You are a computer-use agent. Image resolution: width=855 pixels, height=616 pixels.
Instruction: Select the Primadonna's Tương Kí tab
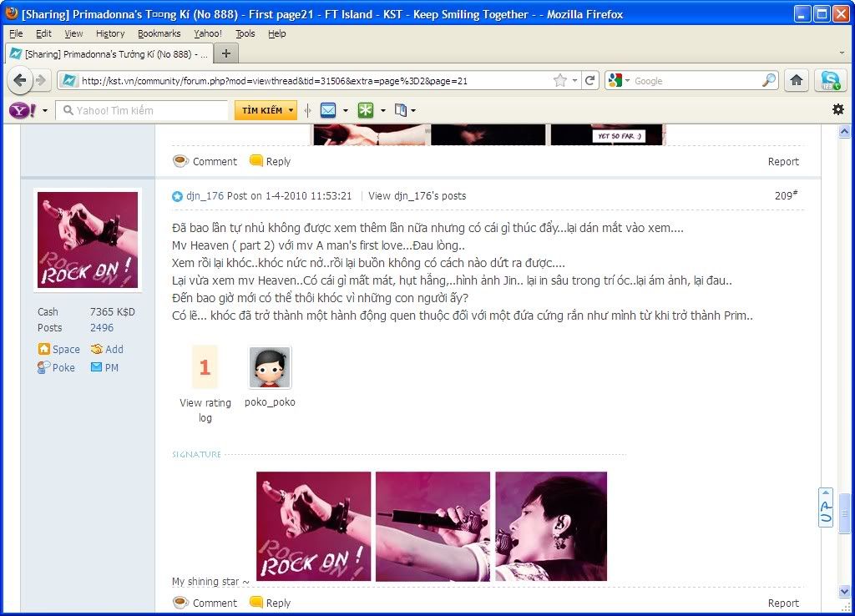108,54
